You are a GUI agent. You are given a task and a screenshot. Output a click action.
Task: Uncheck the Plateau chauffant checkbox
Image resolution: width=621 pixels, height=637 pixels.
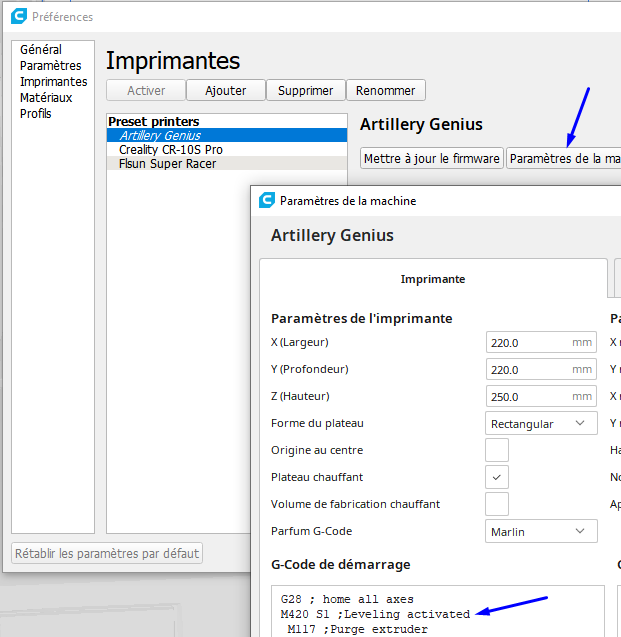tap(497, 477)
